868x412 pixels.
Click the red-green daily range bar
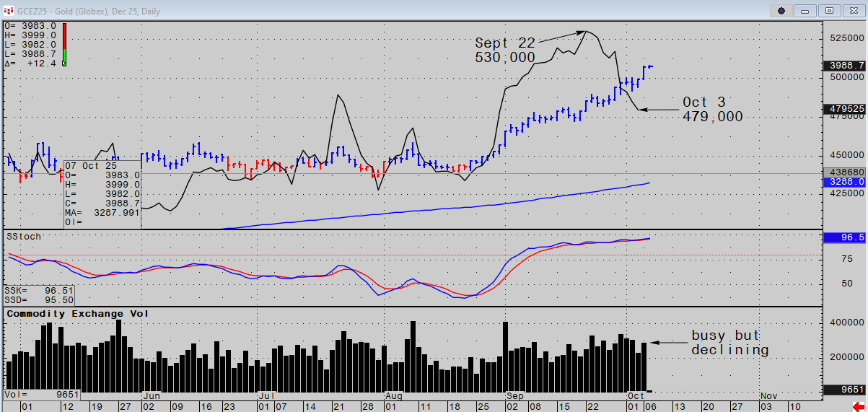64,45
